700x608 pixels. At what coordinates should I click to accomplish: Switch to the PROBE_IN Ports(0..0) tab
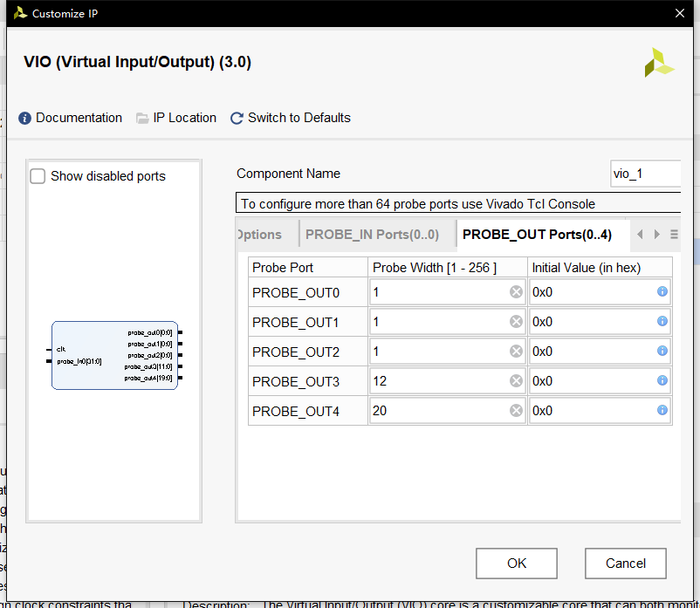pos(372,235)
